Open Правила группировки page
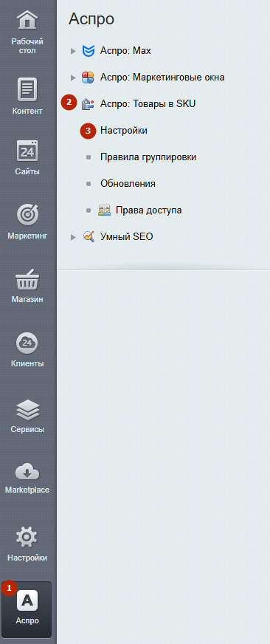The height and width of the screenshot is (644, 270). [148, 157]
